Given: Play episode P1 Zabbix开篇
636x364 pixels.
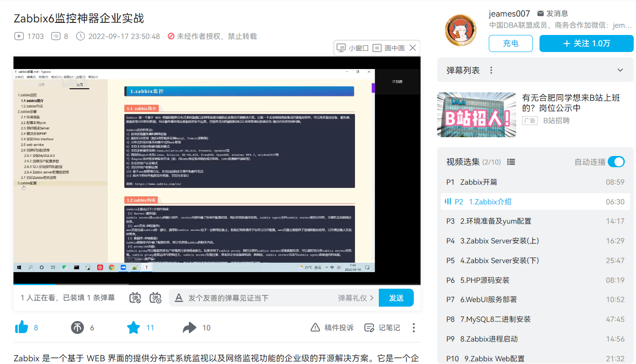Looking at the screenshot, I should [535, 182].
